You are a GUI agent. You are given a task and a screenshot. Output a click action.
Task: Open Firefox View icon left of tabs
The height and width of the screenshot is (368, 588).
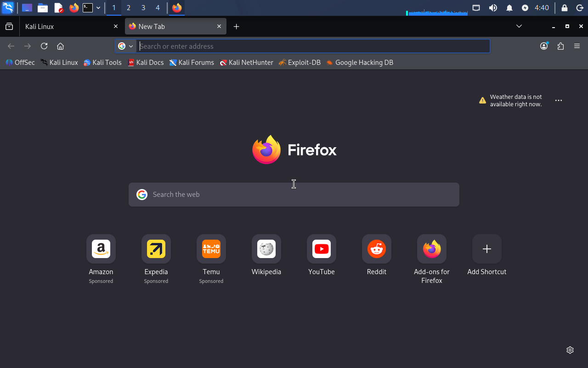click(x=9, y=27)
